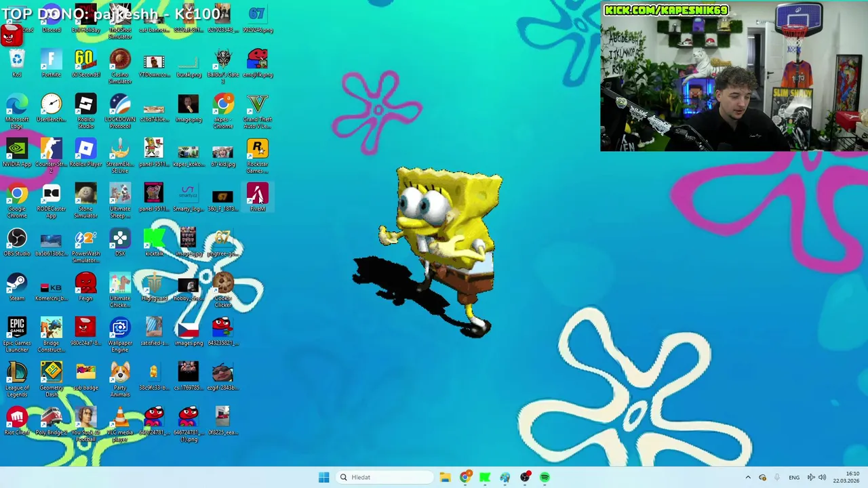Change the ENG input language
This screenshot has width=868, height=488.
pyautogui.click(x=793, y=477)
